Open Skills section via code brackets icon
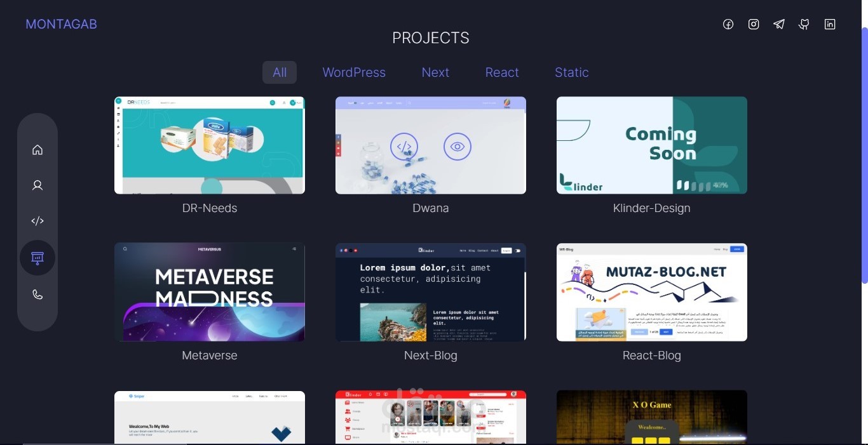This screenshot has height=445, width=868. click(37, 221)
